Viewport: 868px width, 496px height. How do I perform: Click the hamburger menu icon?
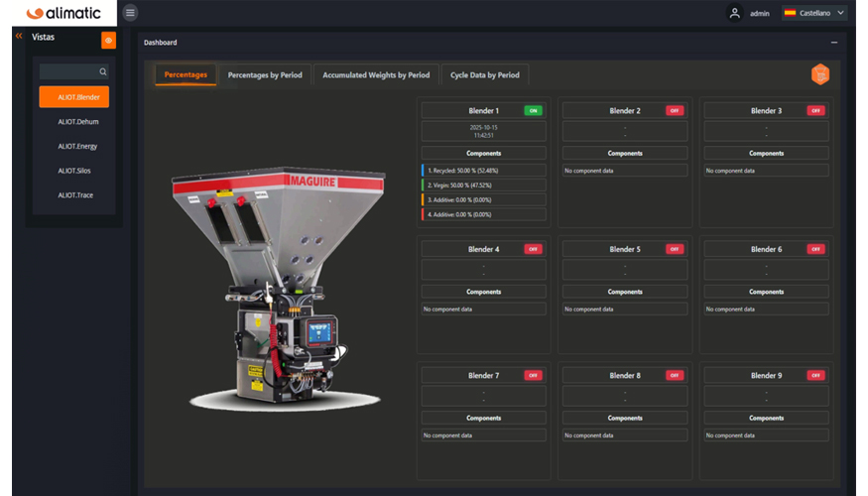(x=130, y=13)
